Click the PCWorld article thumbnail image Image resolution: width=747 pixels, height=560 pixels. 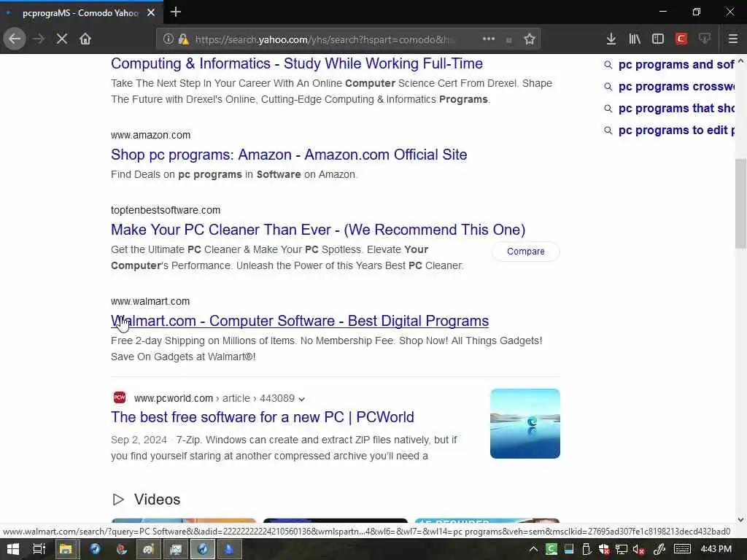coord(525,424)
